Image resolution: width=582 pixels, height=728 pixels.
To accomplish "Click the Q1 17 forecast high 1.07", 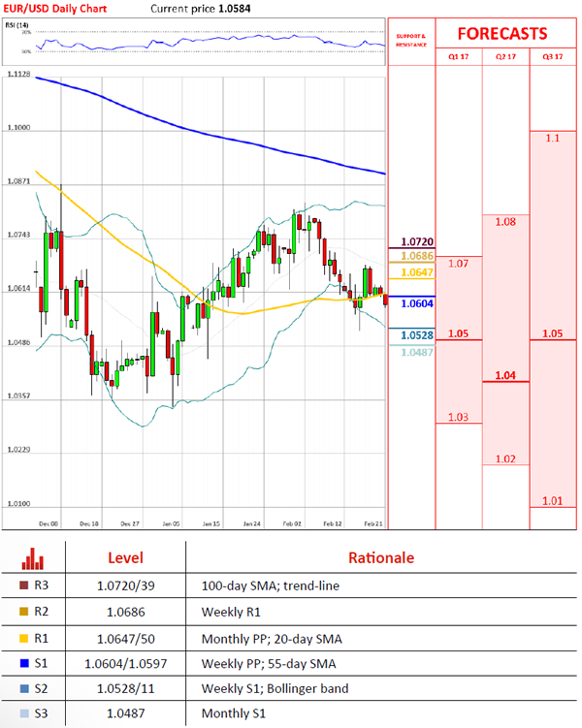I will [459, 264].
